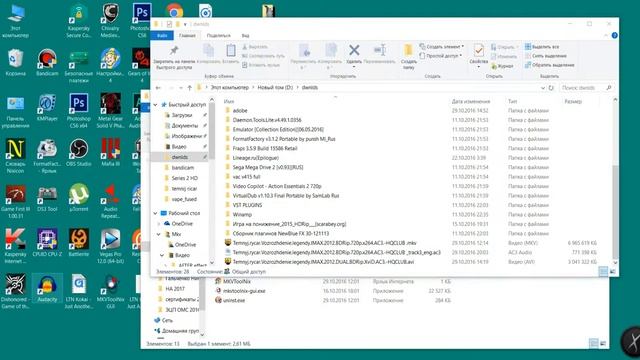
Task: Click the Свойства properties checkmark icon
Action: click(478, 51)
